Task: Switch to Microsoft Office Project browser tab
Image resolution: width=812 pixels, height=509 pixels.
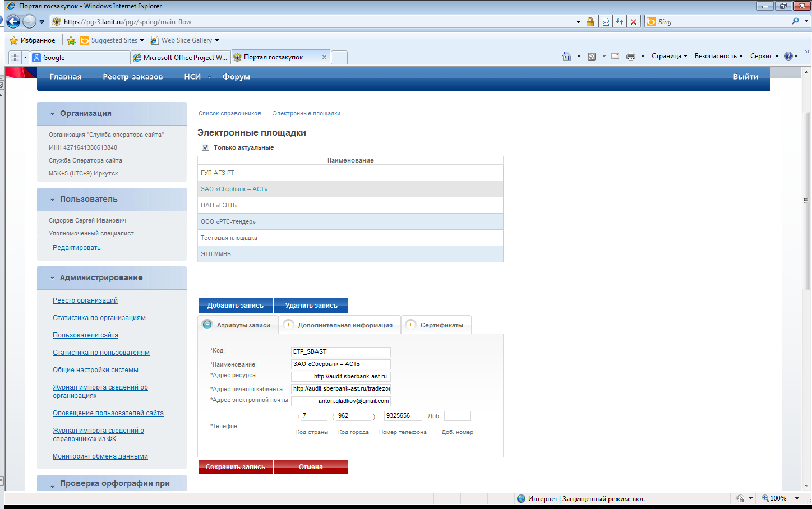Action: coord(180,57)
